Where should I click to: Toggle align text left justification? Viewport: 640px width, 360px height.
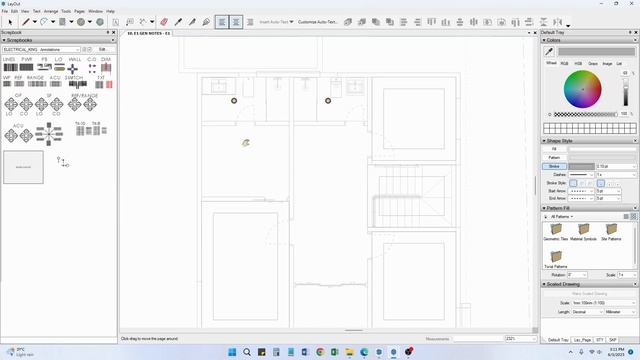[x=222, y=22]
